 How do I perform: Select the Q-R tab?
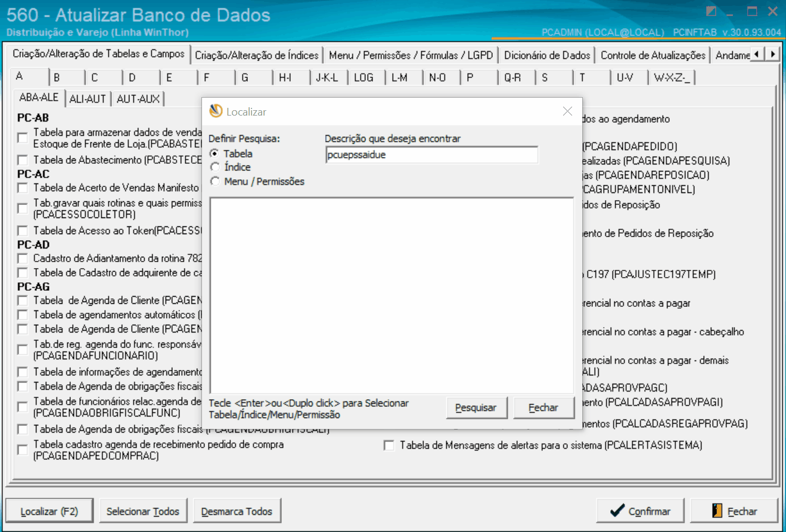coord(517,77)
